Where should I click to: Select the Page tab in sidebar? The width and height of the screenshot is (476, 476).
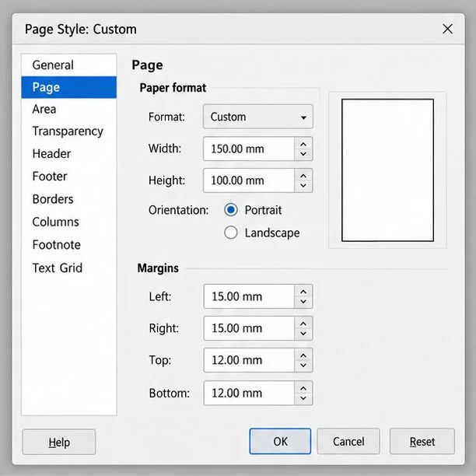coord(69,87)
